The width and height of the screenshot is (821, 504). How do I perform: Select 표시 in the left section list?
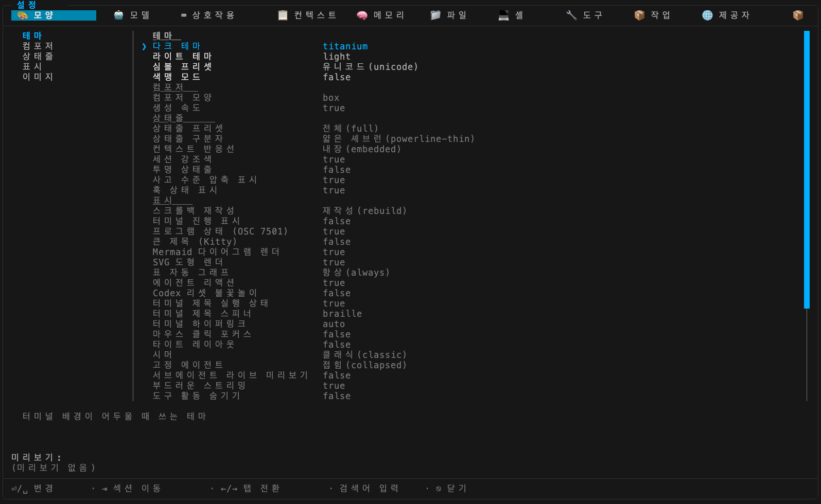[32, 66]
